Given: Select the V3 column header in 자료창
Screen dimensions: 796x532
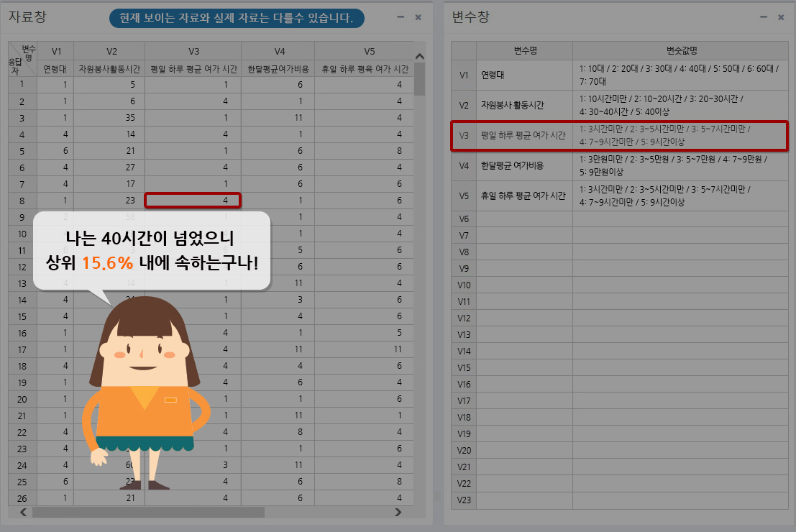Looking at the screenshot, I should 193,51.
